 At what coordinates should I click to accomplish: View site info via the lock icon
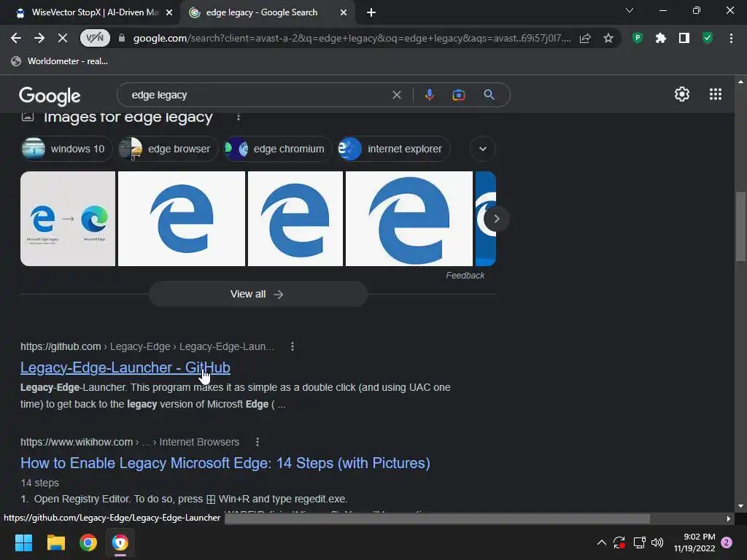tap(122, 38)
